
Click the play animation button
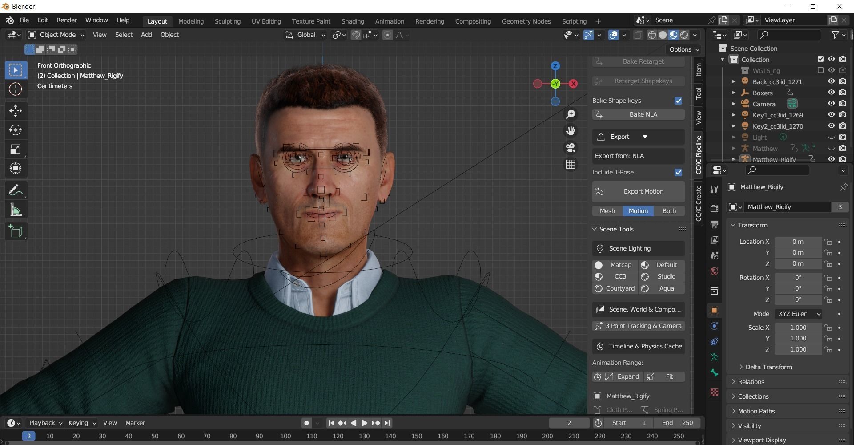[x=364, y=423]
